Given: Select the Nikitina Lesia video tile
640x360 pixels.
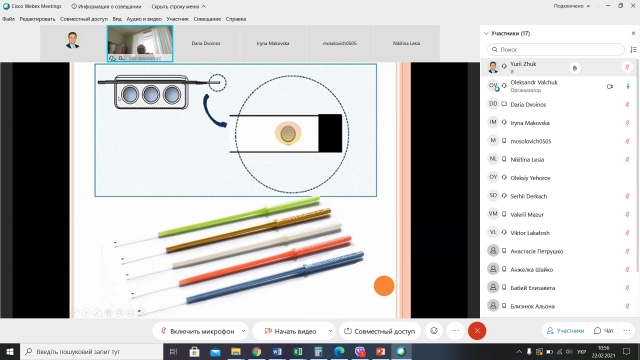Looking at the screenshot, I should click(407, 43).
